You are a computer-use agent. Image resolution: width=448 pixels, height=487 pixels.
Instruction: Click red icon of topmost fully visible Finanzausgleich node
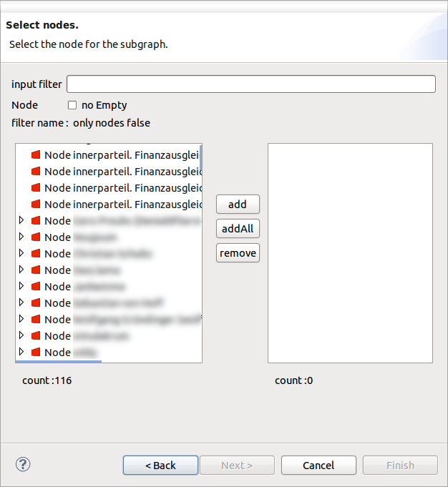(x=36, y=154)
